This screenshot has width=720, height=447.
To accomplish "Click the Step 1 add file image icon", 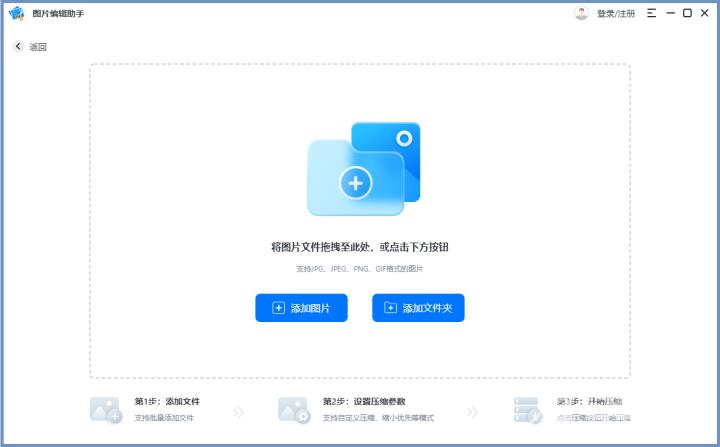I will pos(105,409).
